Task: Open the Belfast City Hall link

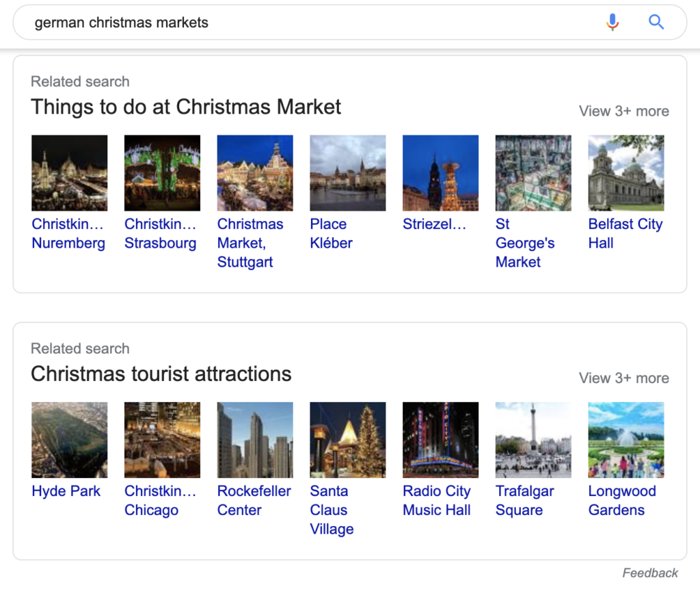Action: [625, 233]
